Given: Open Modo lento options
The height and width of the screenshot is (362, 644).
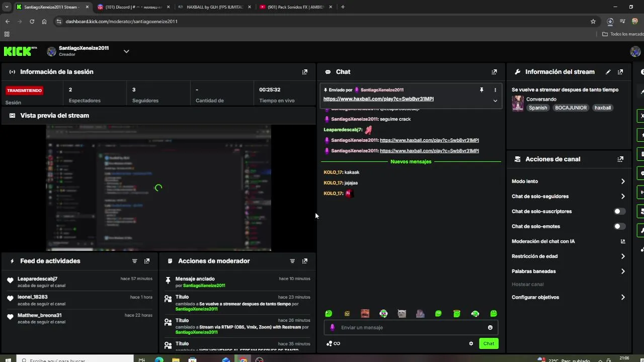Looking at the screenshot, I should [568, 182].
